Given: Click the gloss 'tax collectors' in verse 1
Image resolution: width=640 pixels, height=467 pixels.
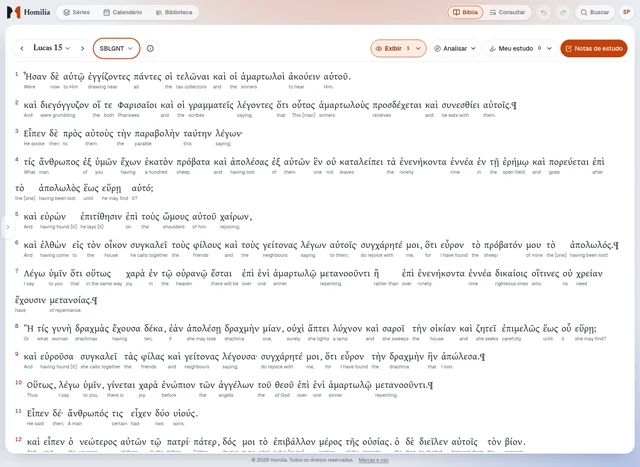Looking at the screenshot, I should click(x=191, y=87).
